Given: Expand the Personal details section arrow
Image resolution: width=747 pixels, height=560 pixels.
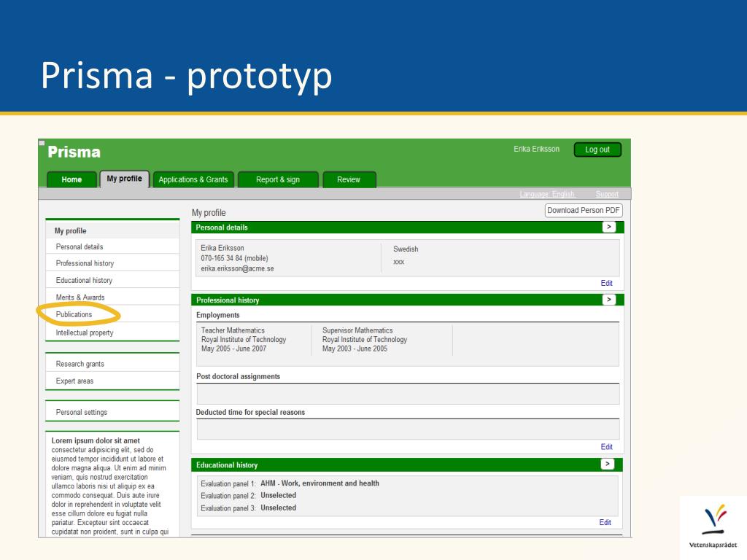Looking at the screenshot, I should pyautogui.click(x=609, y=227).
